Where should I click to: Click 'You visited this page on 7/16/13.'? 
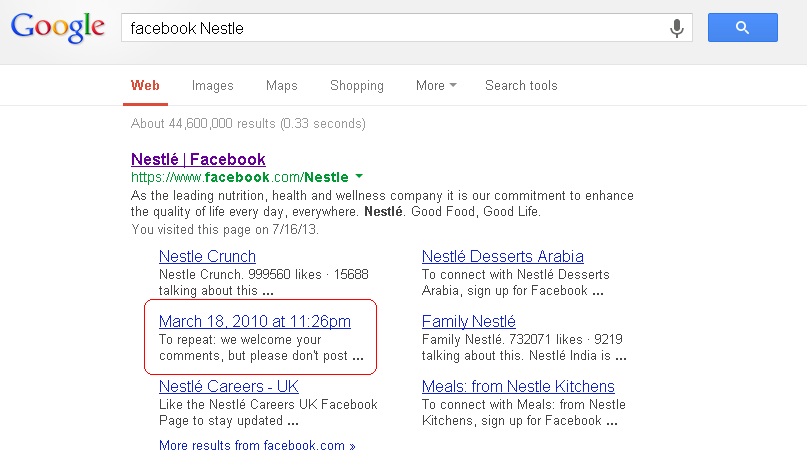(225, 230)
